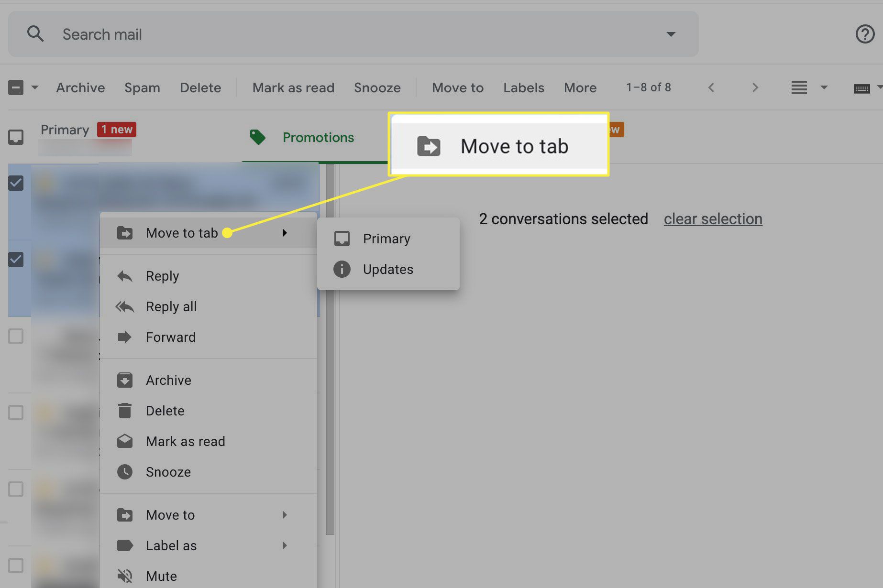Uncheck the second selected conversation checkbox
883x588 pixels.
(x=16, y=259)
